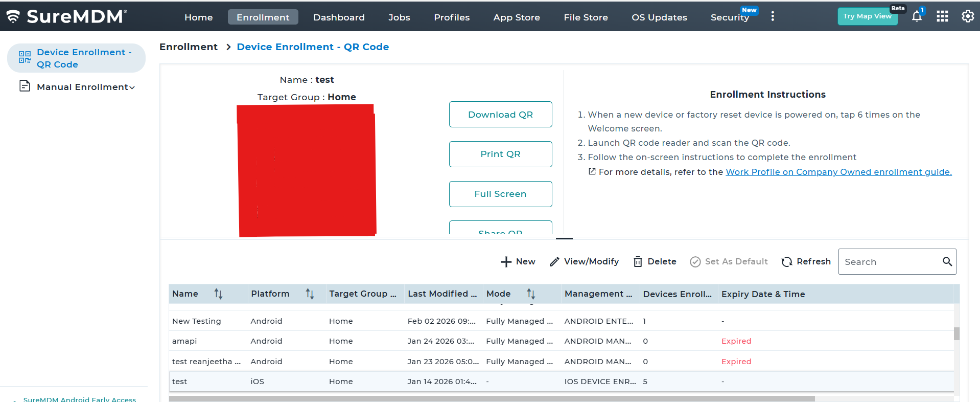Select Device Enrollment - QR Code sidebar item
The height and width of the screenshot is (402, 980).
76,58
